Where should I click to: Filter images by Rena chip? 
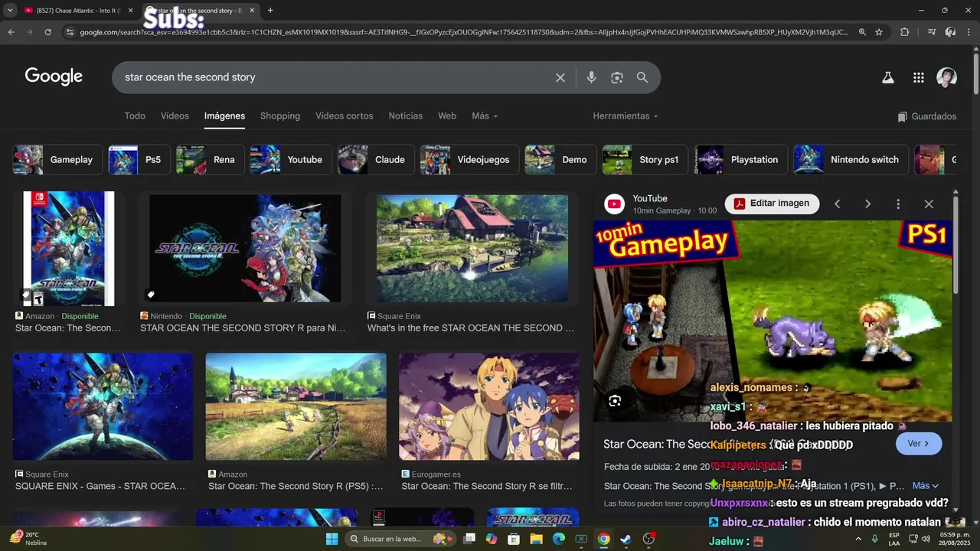(x=210, y=160)
